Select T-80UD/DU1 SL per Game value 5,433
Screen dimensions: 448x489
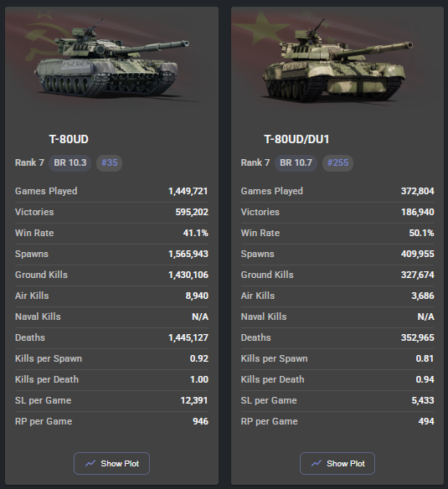coord(423,400)
